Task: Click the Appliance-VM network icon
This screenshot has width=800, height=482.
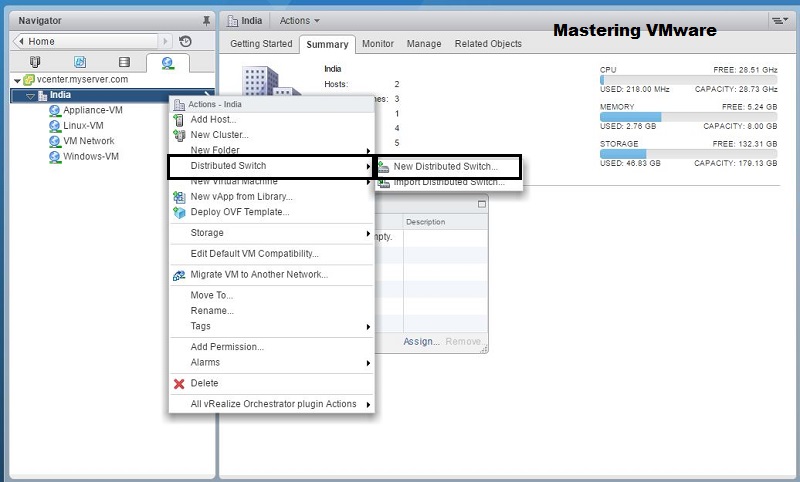Action: (x=55, y=111)
